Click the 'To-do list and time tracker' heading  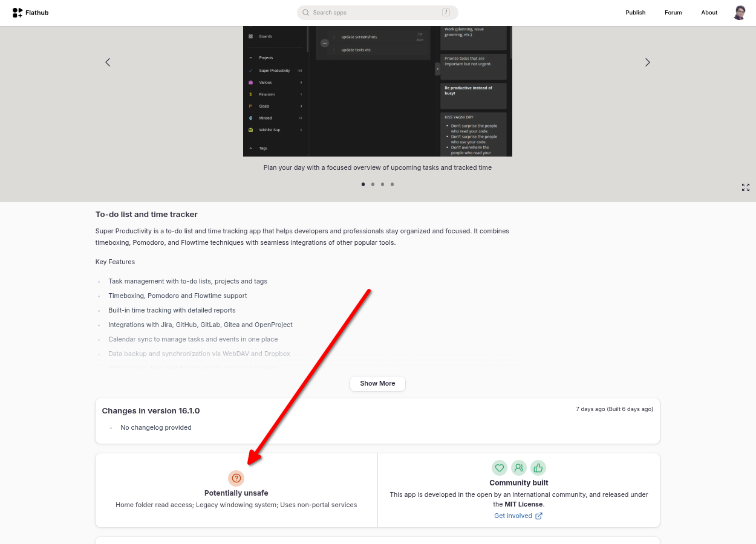(x=146, y=215)
